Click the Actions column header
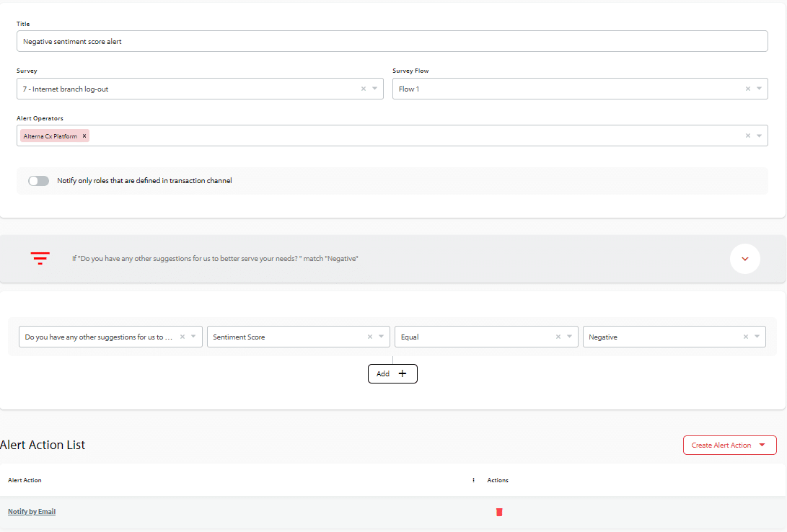787x532 pixels. [x=498, y=480]
